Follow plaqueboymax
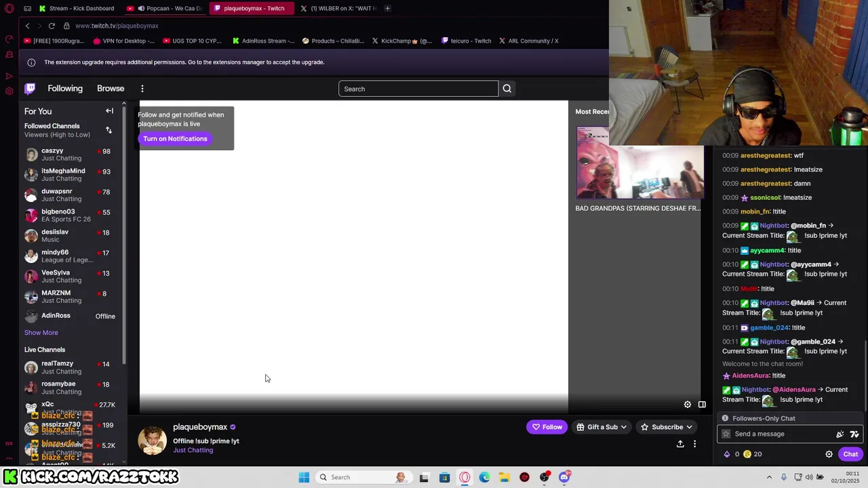 tap(547, 427)
